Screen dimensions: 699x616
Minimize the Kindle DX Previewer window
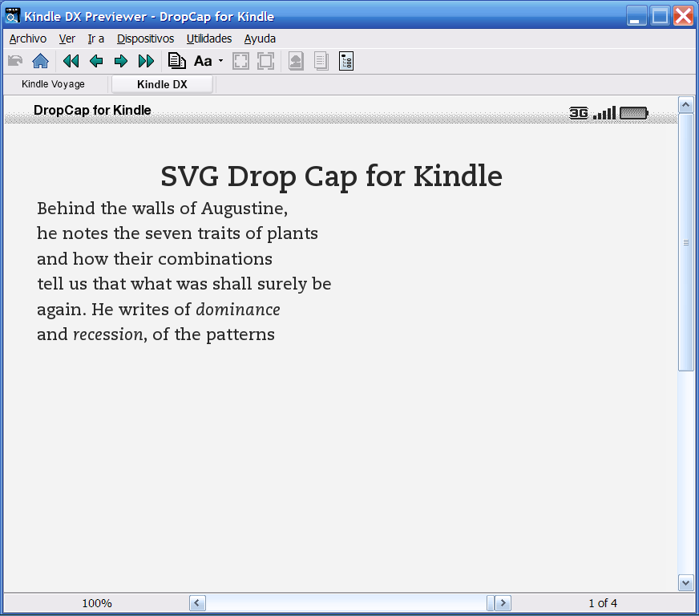pyautogui.click(x=636, y=16)
